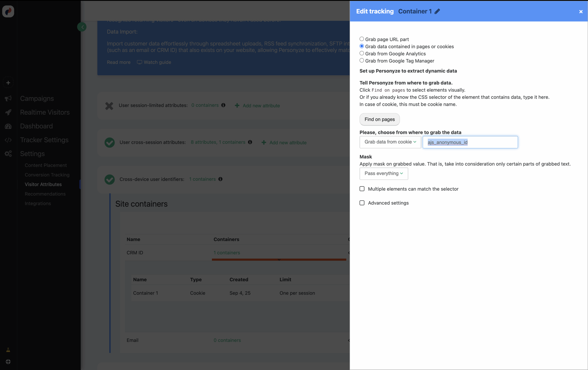The image size is (588, 370).
Task: Close the Edit tracking panel
Action: pos(581,11)
